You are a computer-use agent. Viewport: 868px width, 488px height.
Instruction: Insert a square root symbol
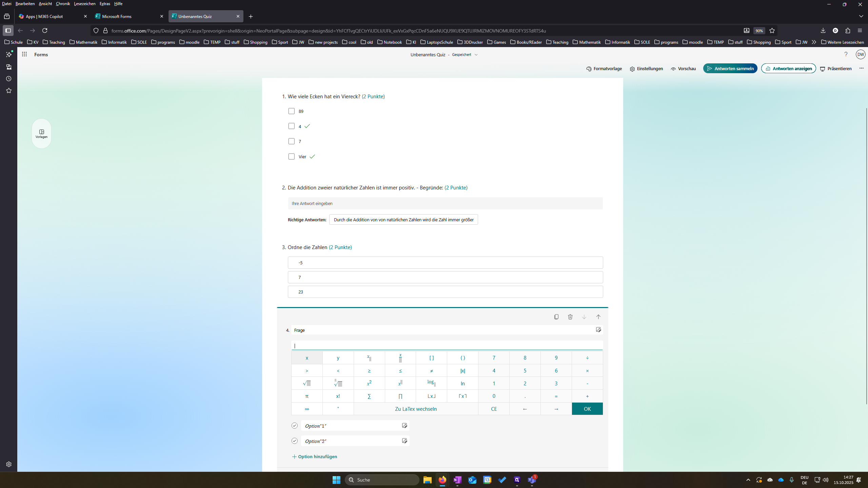[x=307, y=383]
